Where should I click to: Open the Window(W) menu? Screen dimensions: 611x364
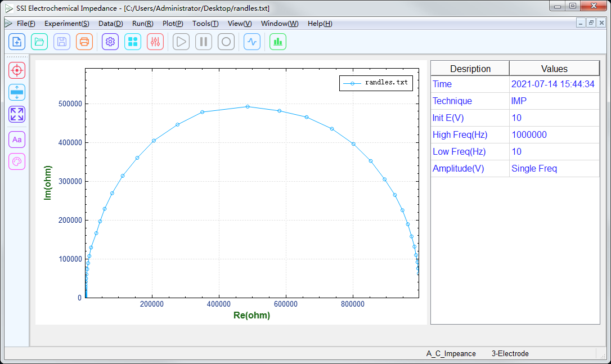(280, 24)
